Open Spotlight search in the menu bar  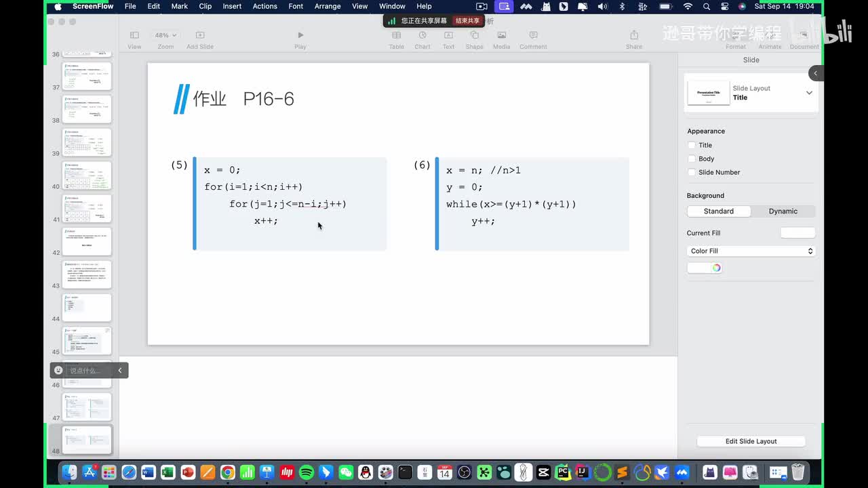tap(707, 6)
